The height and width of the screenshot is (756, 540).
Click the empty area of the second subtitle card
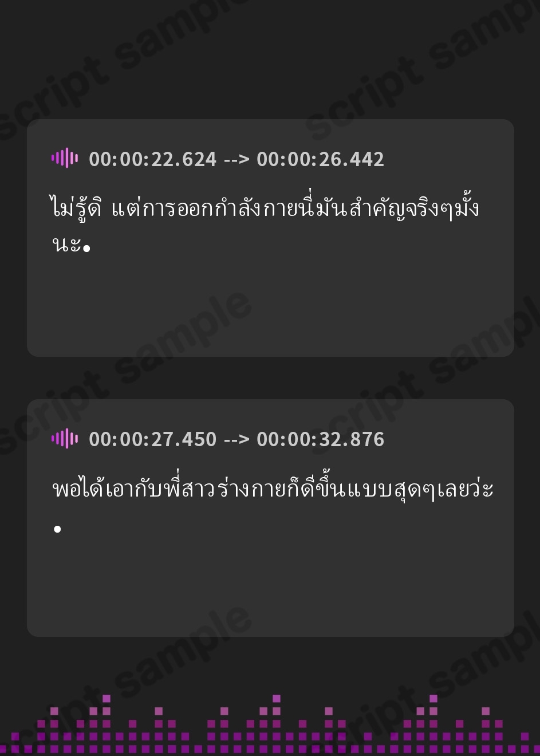tap(270, 587)
